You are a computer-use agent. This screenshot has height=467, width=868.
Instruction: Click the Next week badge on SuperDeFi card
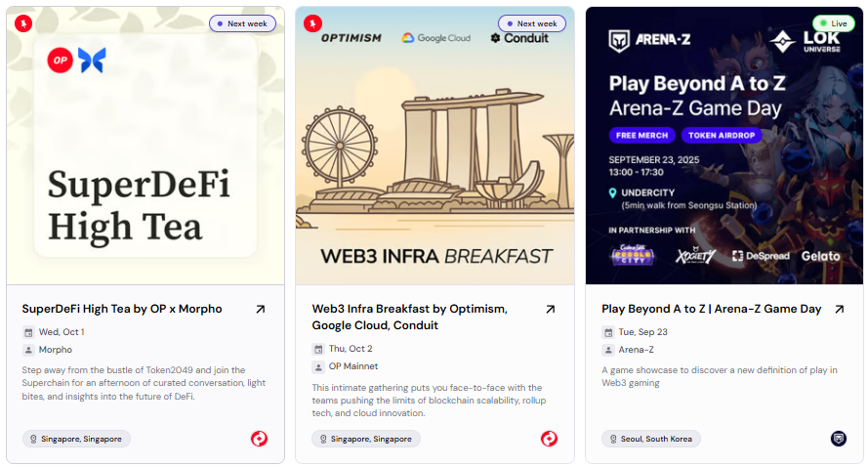[x=242, y=23]
